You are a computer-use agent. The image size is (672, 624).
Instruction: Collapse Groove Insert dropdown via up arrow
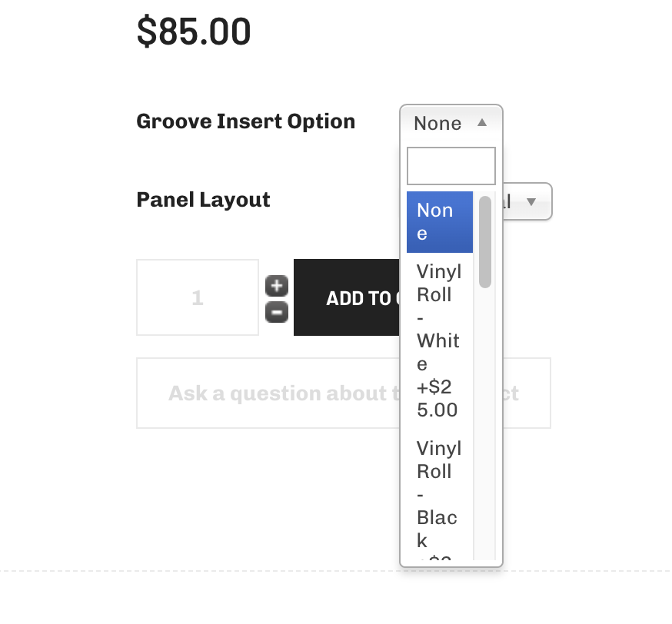[x=482, y=122]
